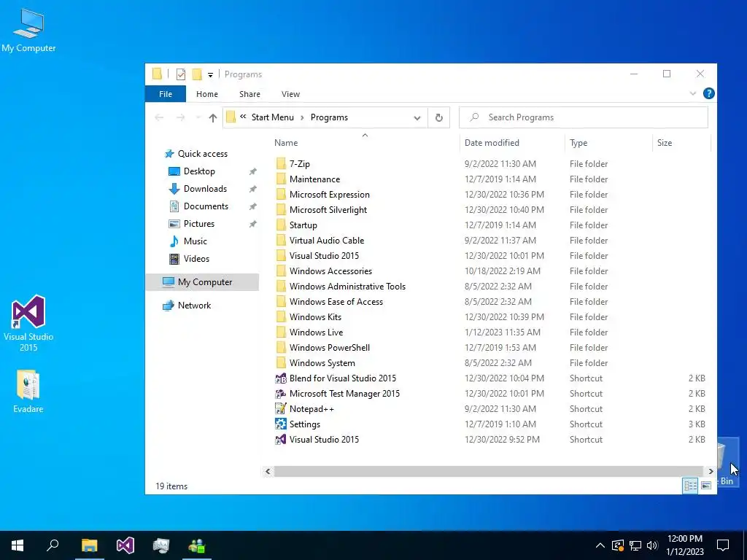Open the View ribbon tab

click(x=290, y=94)
